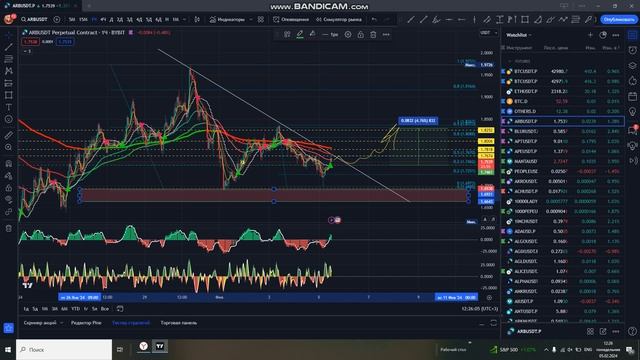Select the geometric shapes tool
This screenshot has width=640, height=360.
click(x=9, y=95)
